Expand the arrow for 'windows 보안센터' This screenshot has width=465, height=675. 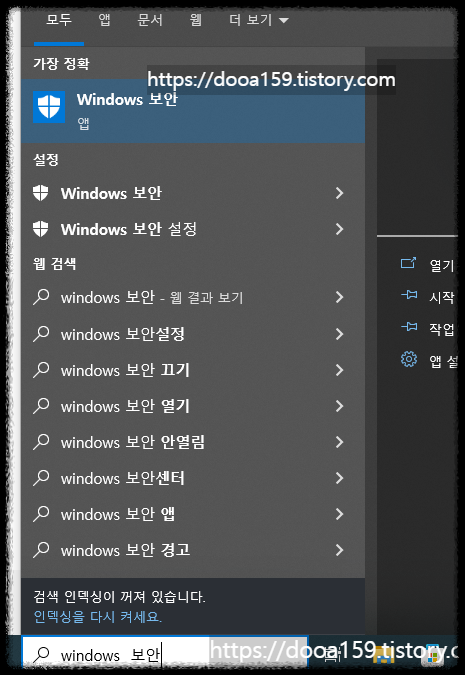340,478
